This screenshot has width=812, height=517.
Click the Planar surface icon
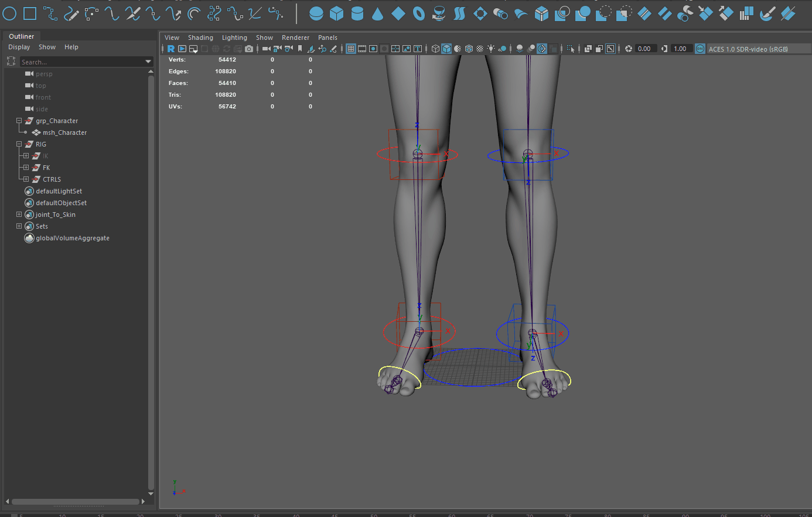480,13
